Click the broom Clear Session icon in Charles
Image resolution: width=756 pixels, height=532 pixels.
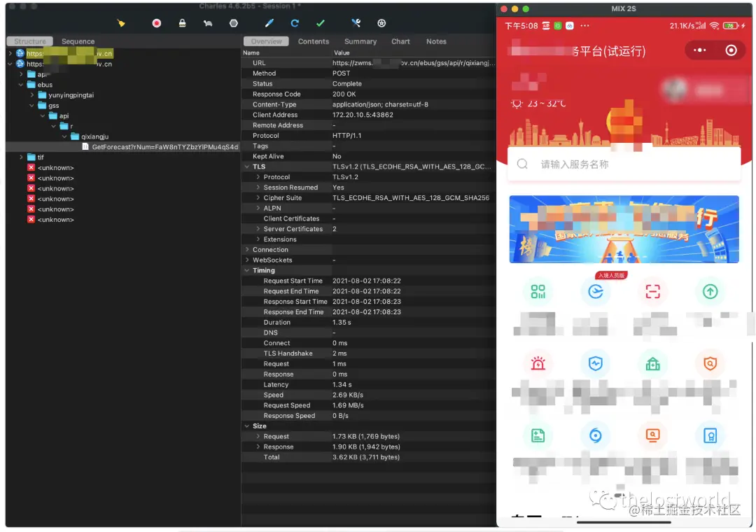pyautogui.click(x=121, y=23)
